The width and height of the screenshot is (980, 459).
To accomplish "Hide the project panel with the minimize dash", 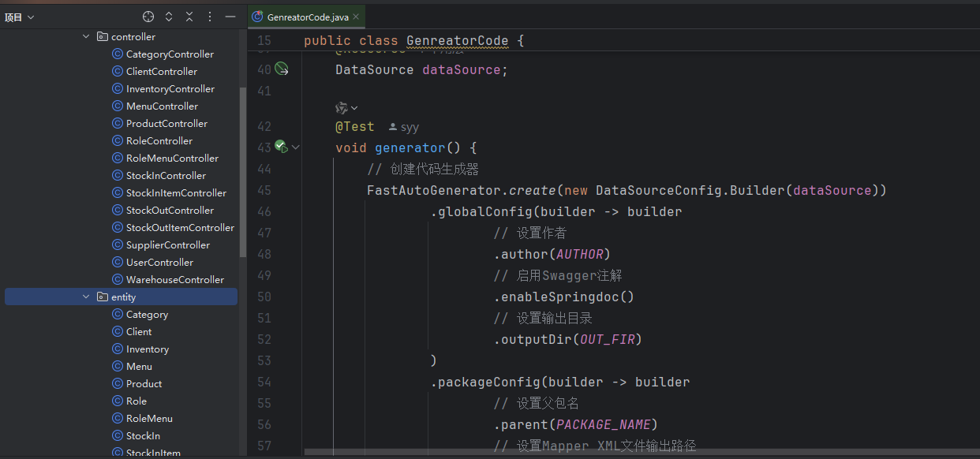I will click(230, 17).
